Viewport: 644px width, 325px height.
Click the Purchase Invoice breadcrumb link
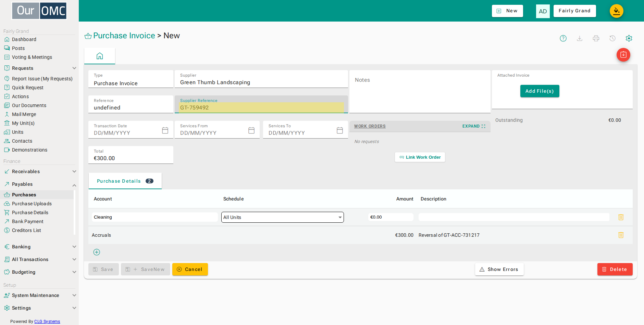coord(124,36)
